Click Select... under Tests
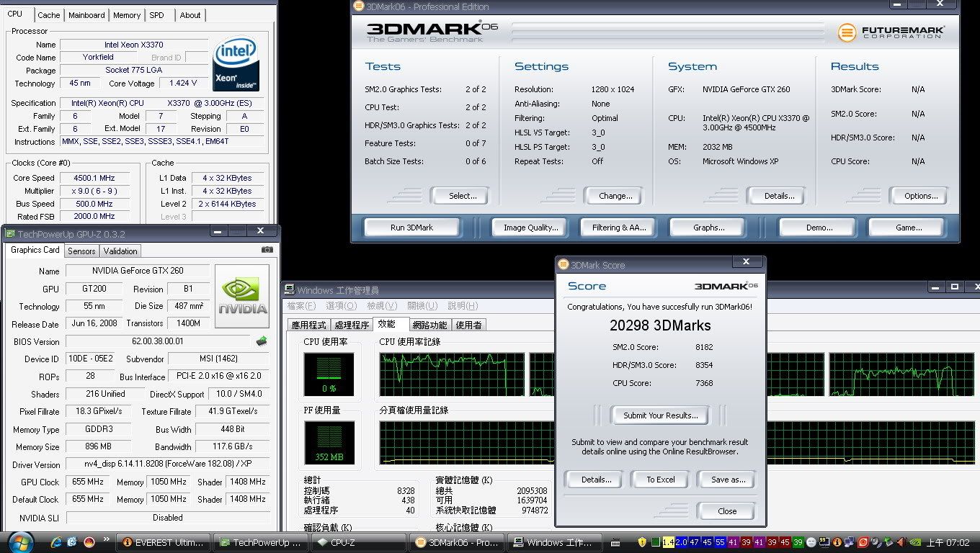Image resolution: width=980 pixels, height=553 pixels. click(460, 196)
